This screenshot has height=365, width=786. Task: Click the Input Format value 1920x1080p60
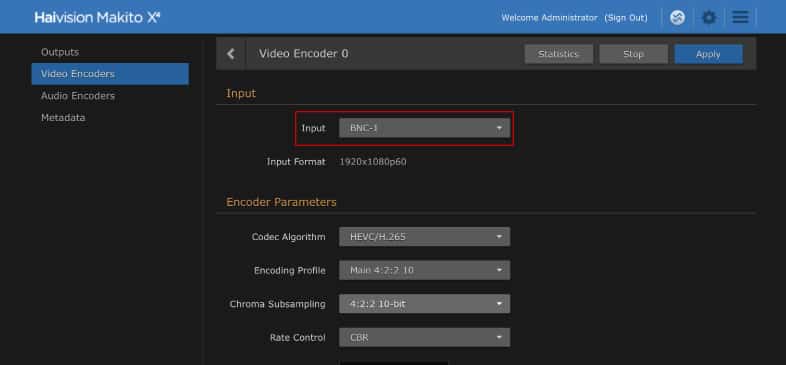[373, 162]
